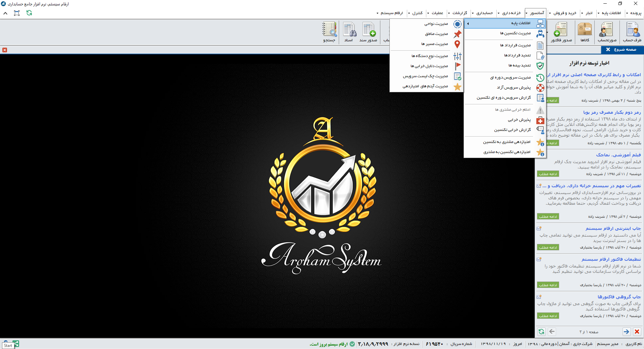The height and width of the screenshot is (349, 644).
Task: Click the gold star امتیازدهی items icon
Action: [x=458, y=87]
